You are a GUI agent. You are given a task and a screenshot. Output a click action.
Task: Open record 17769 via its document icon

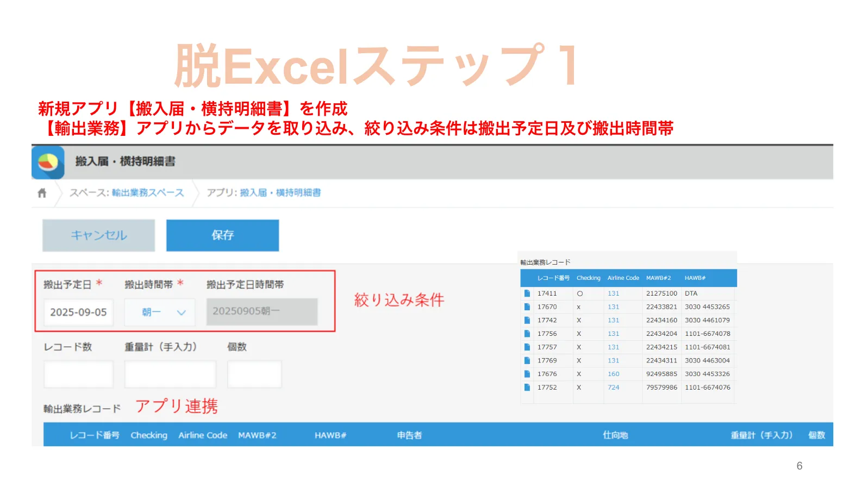527,361
